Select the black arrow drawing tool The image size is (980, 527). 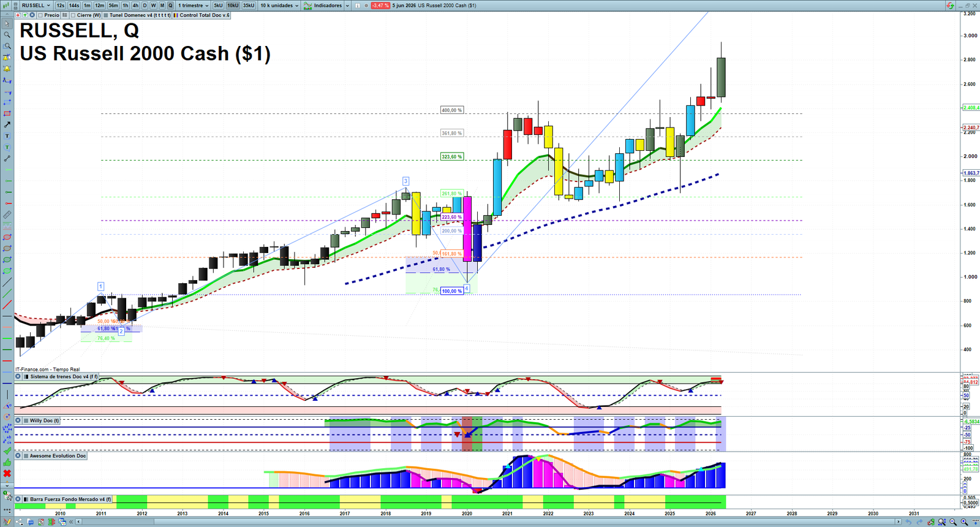click(x=7, y=124)
